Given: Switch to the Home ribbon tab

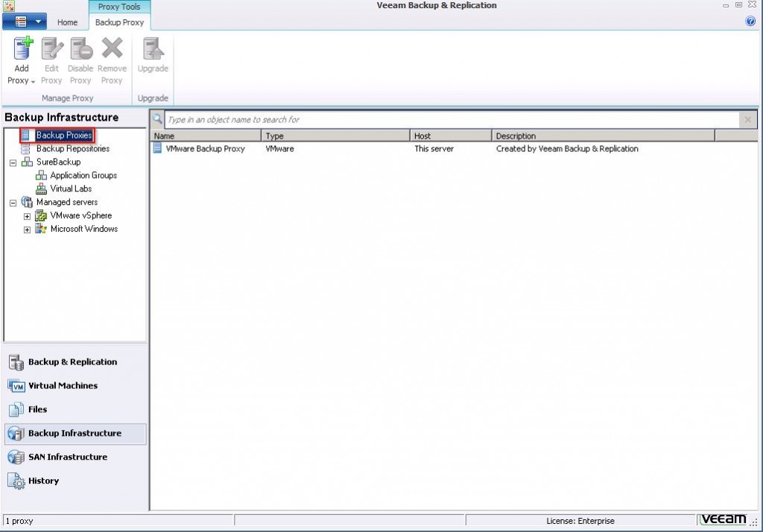Looking at the screenshot, I should click(67, 22).
